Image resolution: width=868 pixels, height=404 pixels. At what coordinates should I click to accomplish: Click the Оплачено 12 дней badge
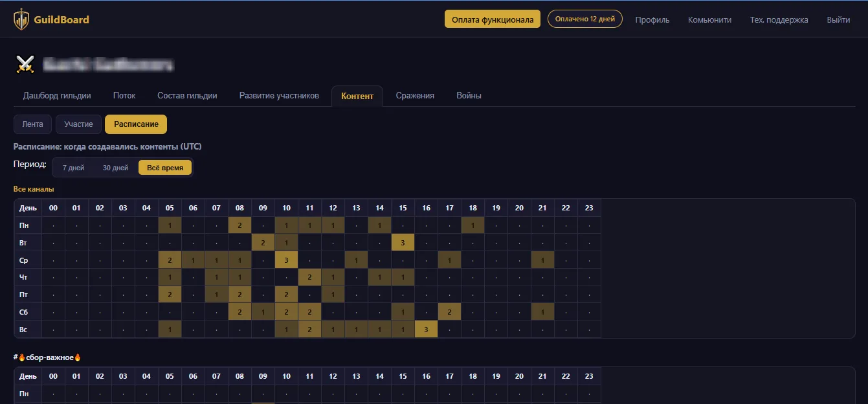[x=585, y=19]
